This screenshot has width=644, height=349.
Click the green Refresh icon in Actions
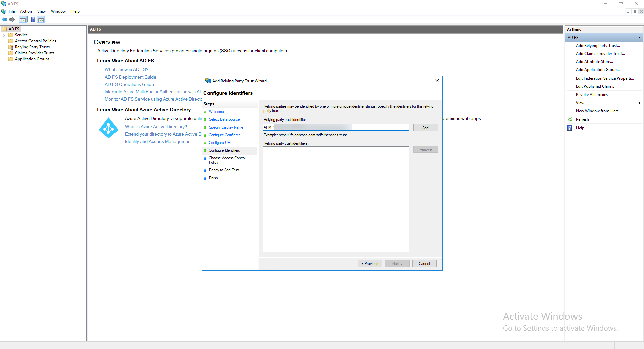pos(570,119)
